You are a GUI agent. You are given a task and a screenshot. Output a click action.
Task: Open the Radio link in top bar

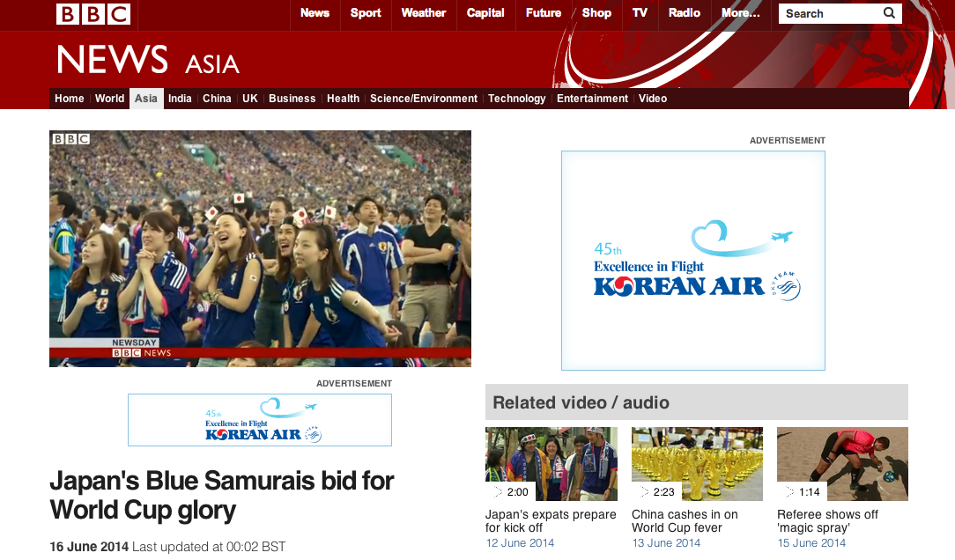tap(685, 13)
